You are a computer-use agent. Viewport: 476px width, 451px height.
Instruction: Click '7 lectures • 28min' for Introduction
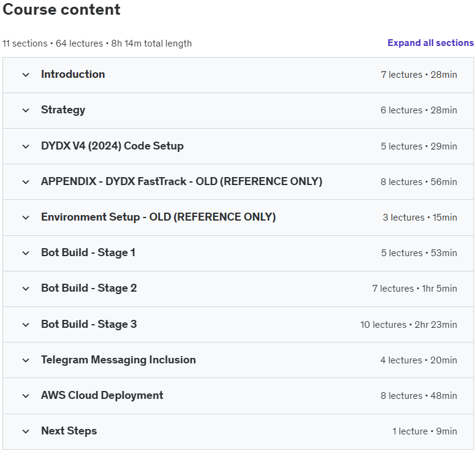pos(419,75)
